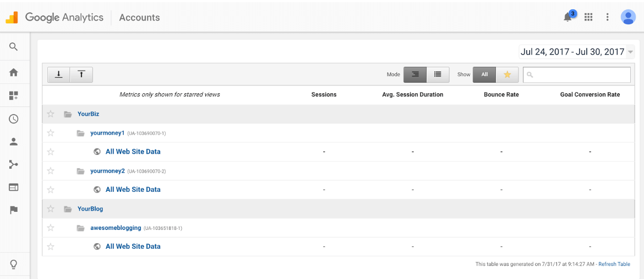The height and width of the screenshot is (279, 644).
Task: Click the UA-103651818-1 tracking ID
Action: (163, 228)
